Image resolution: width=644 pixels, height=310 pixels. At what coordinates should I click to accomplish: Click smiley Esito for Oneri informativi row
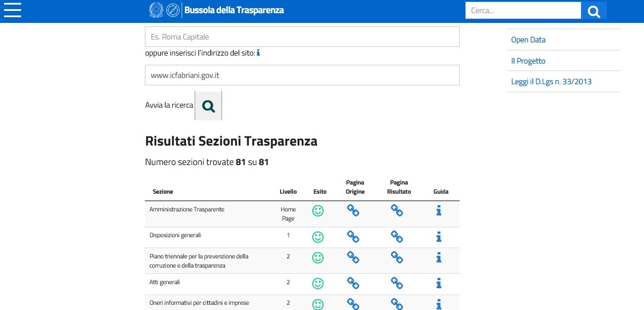click(x=318, y=304)
